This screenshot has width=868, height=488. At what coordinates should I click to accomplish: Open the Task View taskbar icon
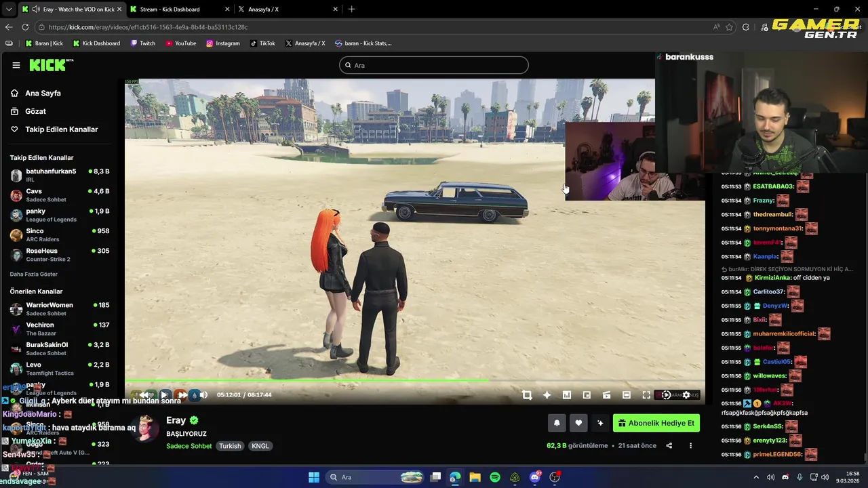(x=436, y=477)
